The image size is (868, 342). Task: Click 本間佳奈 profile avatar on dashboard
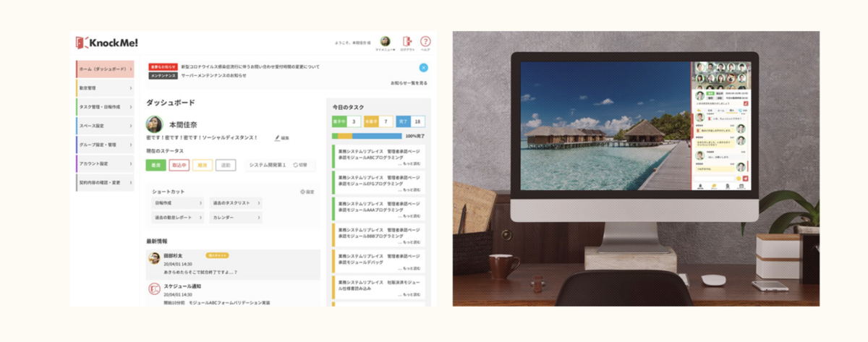tap(155, 124)
